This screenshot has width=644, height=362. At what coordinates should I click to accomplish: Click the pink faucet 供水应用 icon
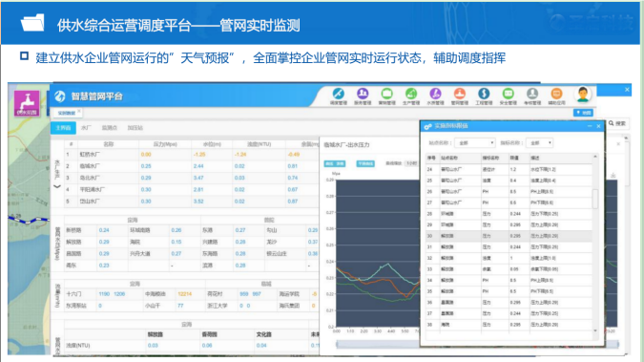[27, 103]
